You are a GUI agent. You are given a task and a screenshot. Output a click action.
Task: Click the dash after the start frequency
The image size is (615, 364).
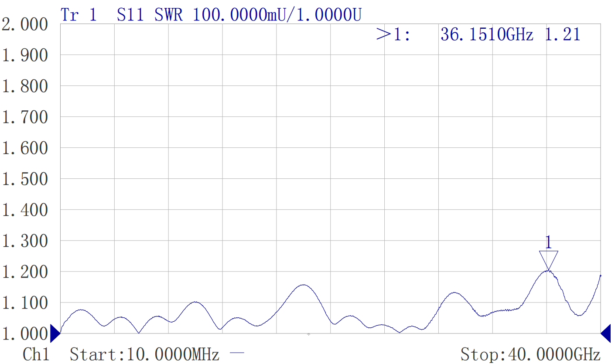(x=237, y=352)
